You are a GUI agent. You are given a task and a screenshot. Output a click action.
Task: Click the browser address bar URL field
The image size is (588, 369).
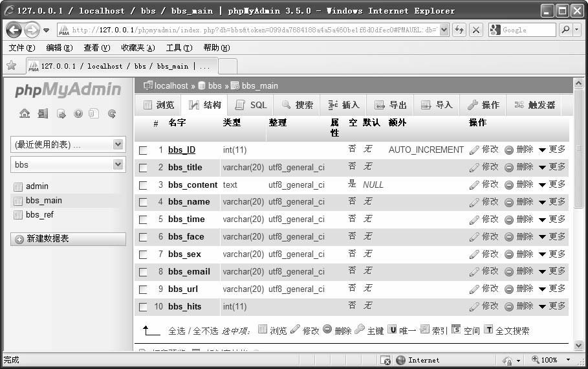coord(254,30)
